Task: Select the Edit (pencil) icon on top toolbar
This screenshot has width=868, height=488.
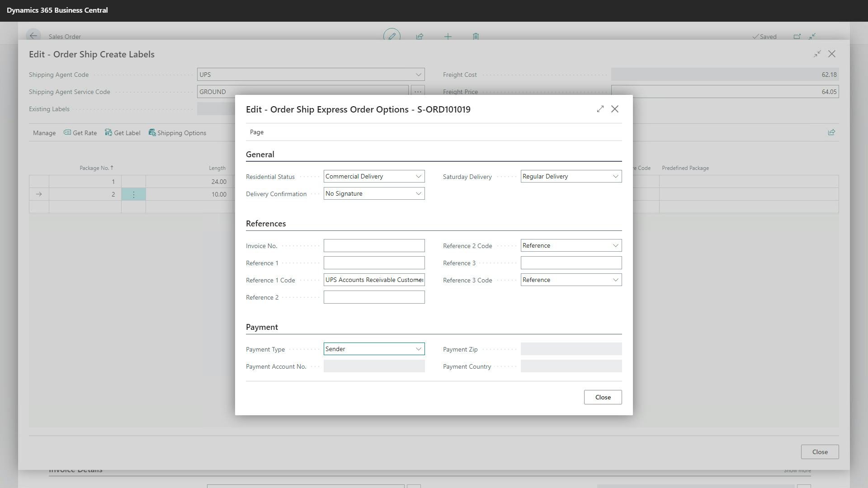Action: [392, 37]
